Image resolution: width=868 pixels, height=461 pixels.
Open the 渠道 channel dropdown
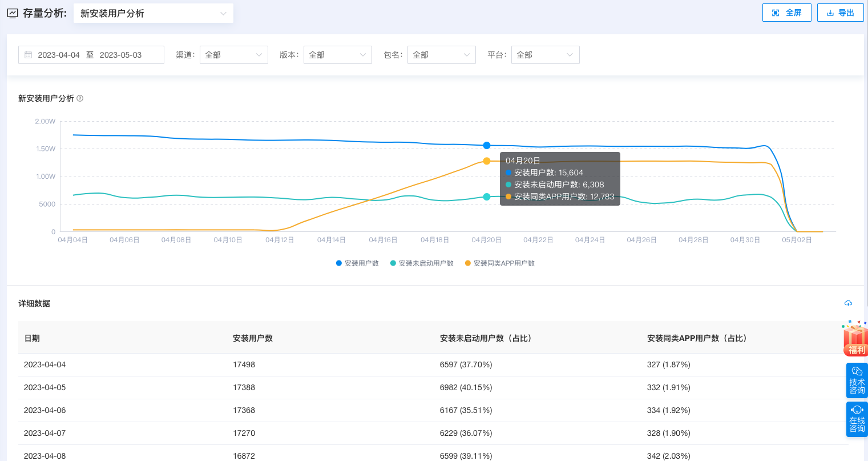[x=234, y=55]
